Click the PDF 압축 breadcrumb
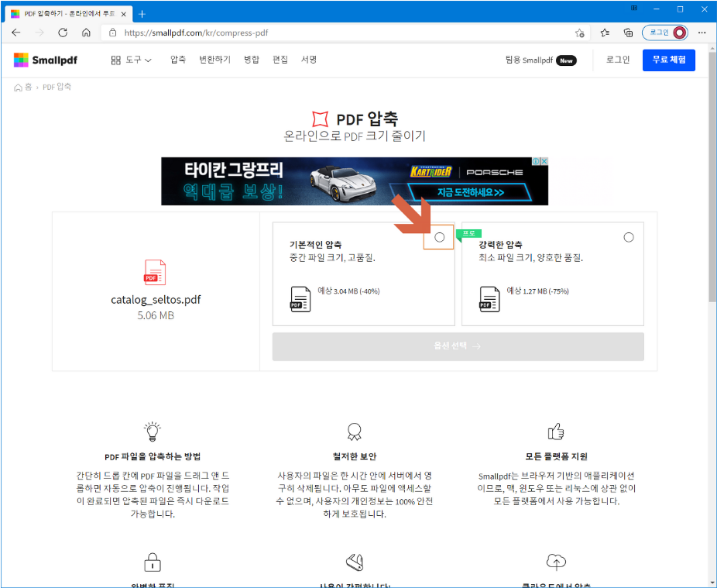The width and height of the screenshot is (717, 588). pyautogui.click(x=57, y=87)
